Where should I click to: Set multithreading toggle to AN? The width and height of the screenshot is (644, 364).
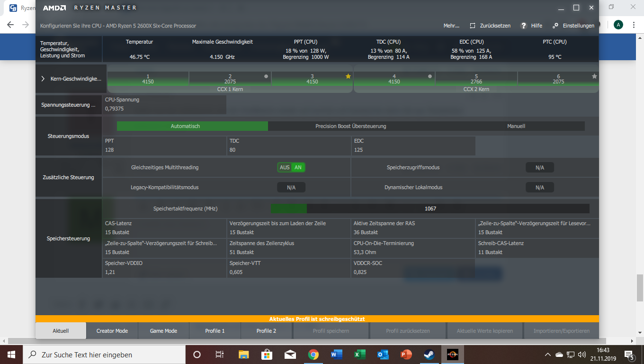[298, 167]
